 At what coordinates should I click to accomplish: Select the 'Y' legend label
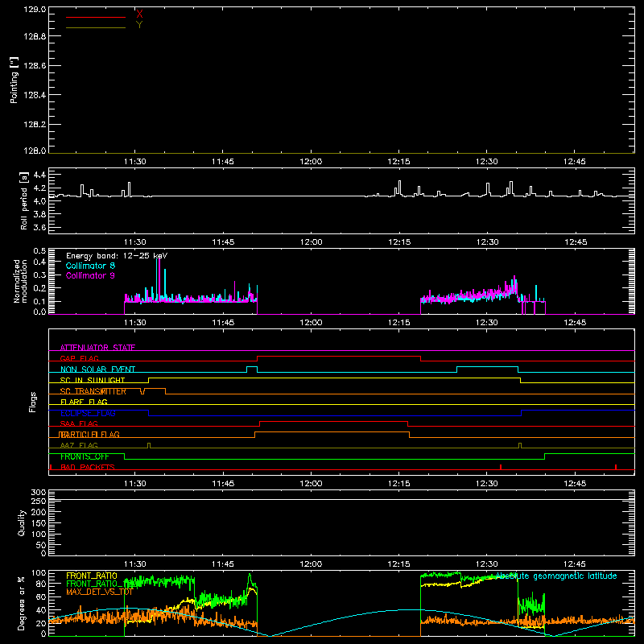coord(139,25)
